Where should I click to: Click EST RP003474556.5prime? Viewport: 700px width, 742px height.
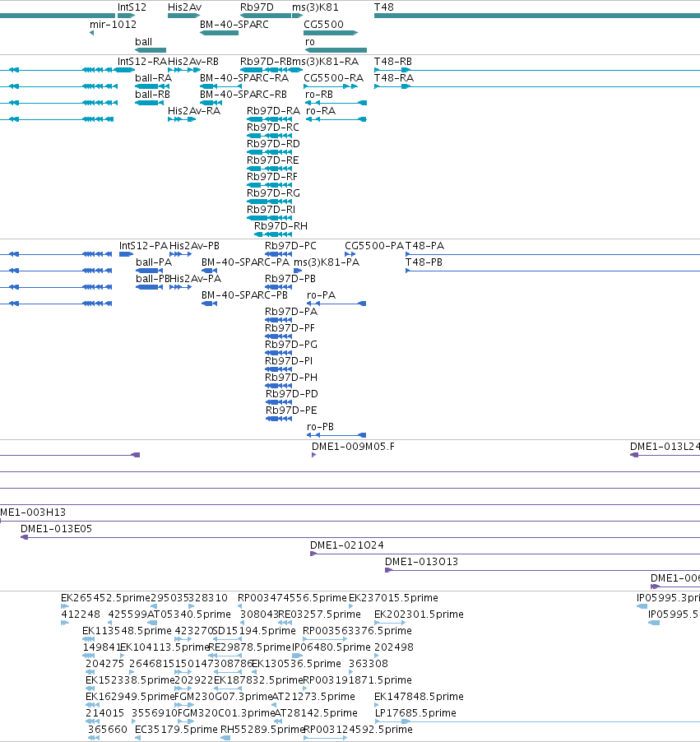point(292,598)
